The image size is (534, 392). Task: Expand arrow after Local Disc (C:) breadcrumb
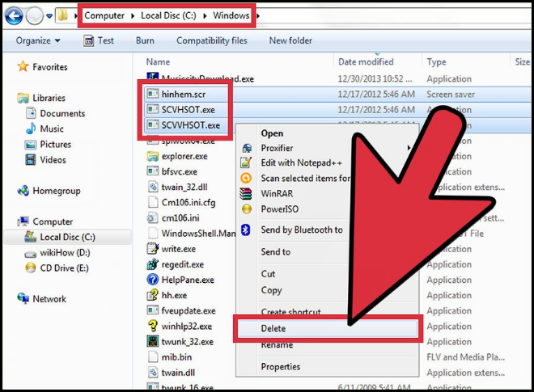point(205,16)
